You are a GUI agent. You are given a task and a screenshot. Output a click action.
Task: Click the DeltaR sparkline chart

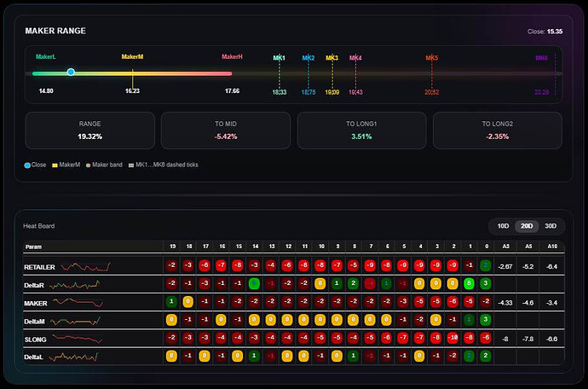tap(75, 285)
